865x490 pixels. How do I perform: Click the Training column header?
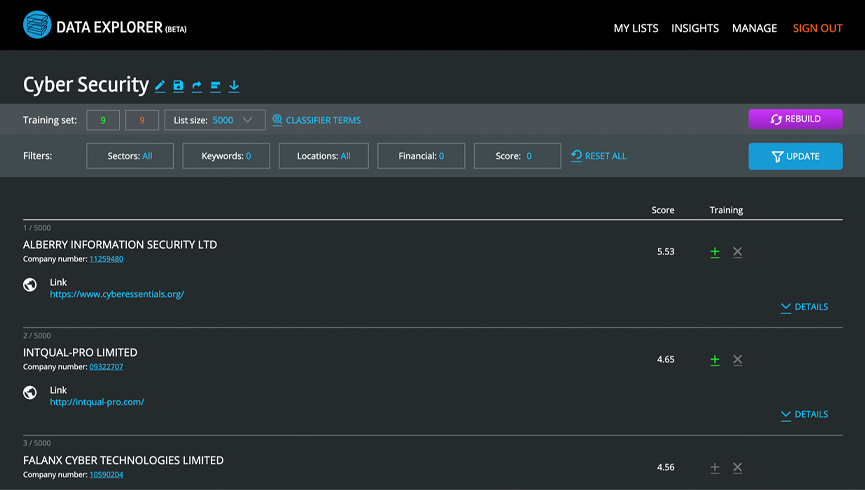click(x=726, y=210)
